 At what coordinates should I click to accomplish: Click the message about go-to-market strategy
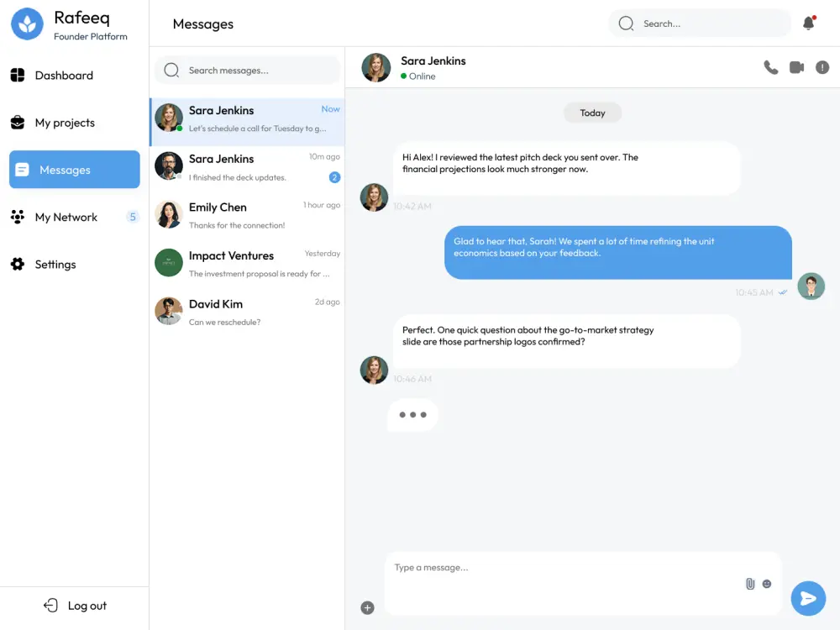pos(567,341)
